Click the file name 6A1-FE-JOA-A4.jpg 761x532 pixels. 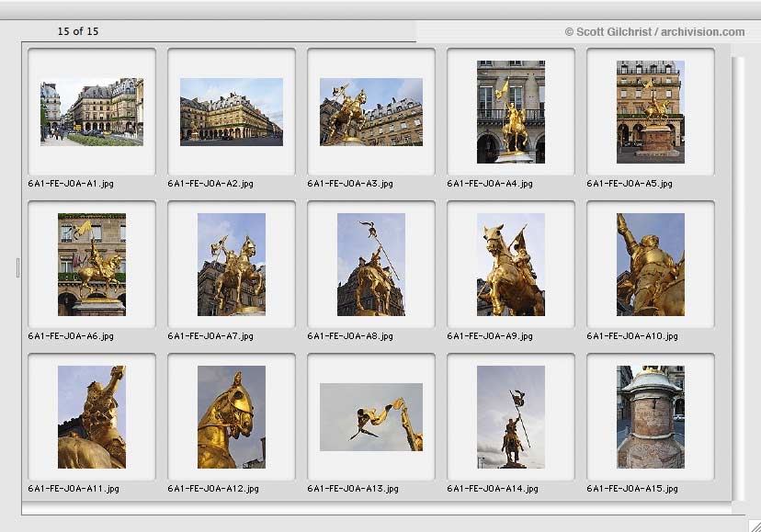click(490, 184)
